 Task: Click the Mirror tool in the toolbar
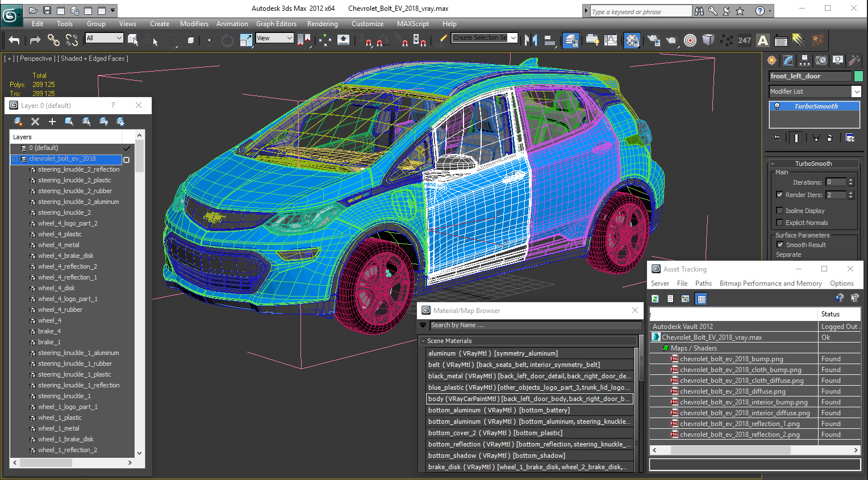point(531,40)
